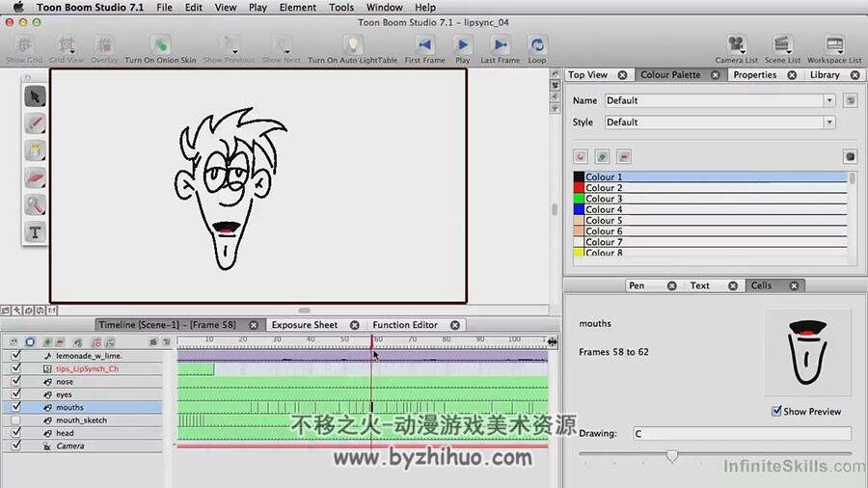Hide the mouths layer

16,407
